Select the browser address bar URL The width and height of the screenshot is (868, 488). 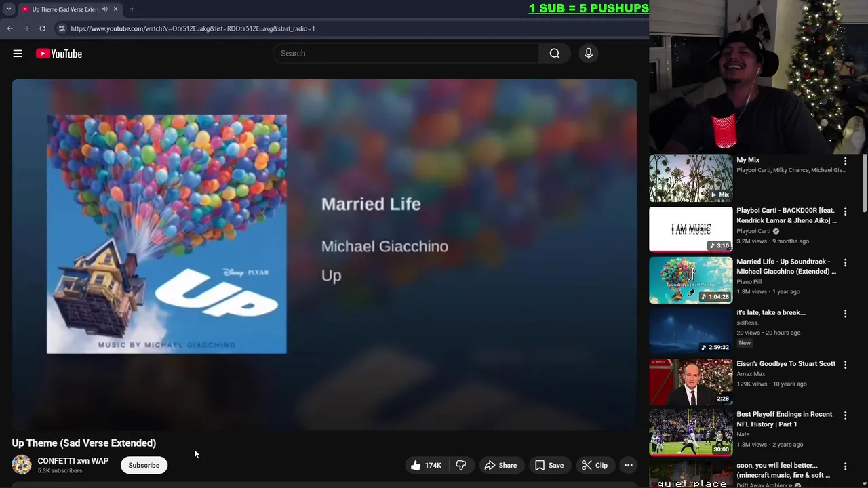pos(193,28)
